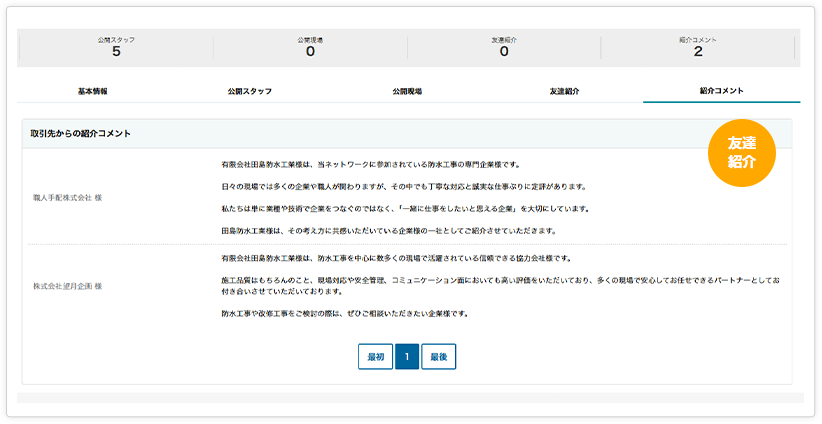Open the 基本情報 tab
Image resolution: width=822 pixels, height=424 pixels.
93,91
